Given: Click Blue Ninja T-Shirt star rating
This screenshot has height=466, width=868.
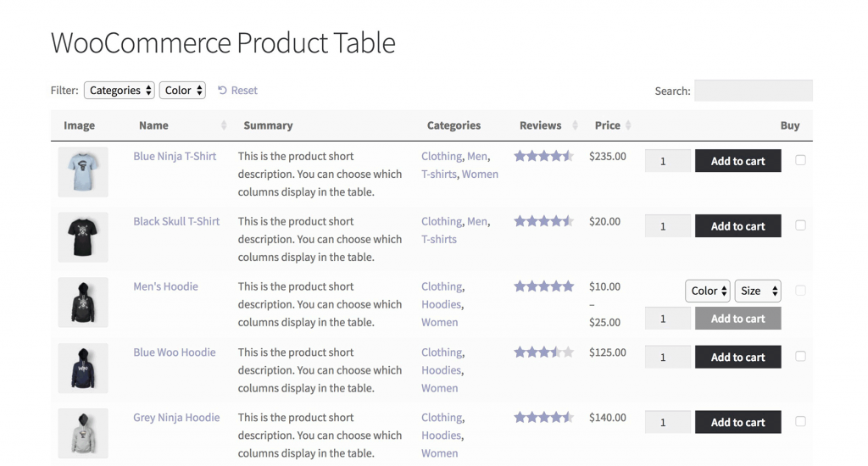Looking at the screenshot, I should (543, 156).
